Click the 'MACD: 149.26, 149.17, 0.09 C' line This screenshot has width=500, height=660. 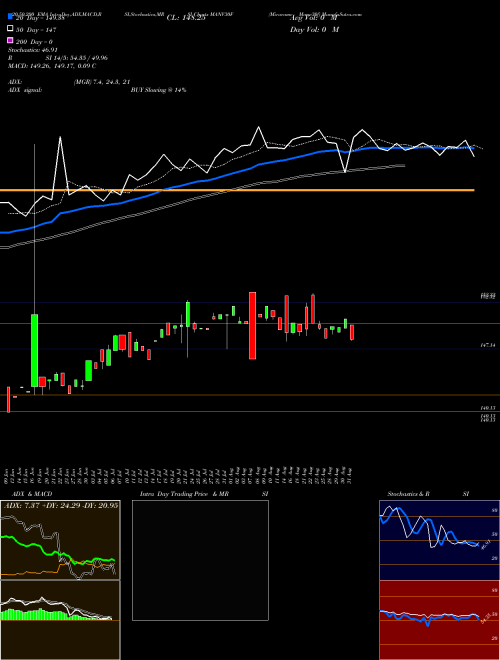pos(52,66)
